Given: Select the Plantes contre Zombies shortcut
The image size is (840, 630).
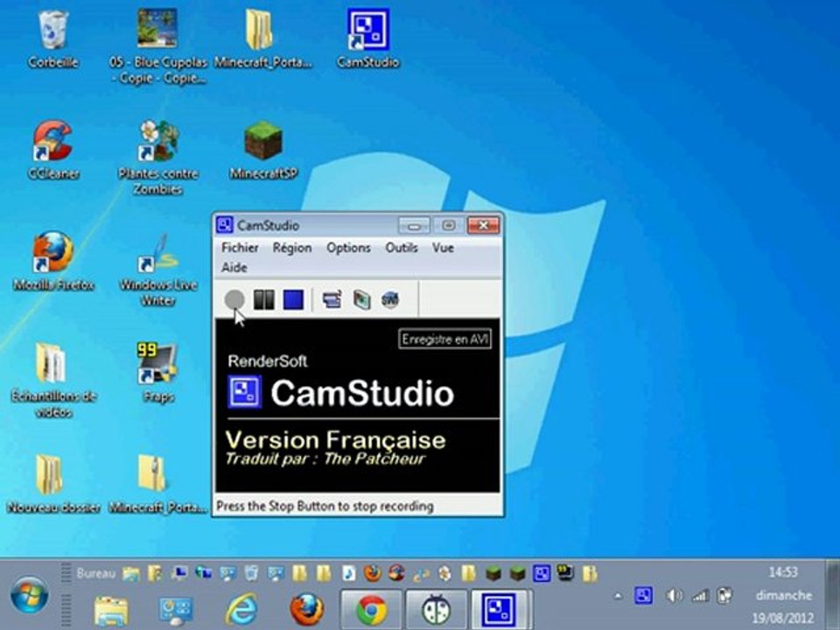Looking at the screenshot, I should click(x=157, y=158).
